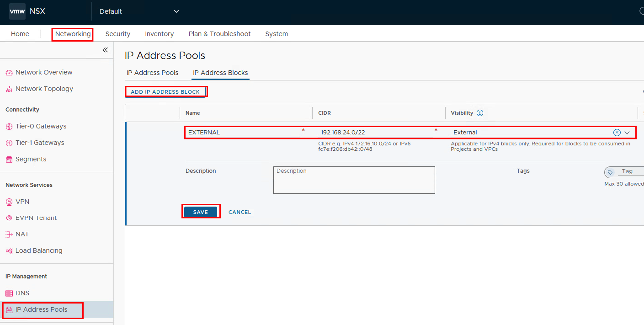Open Tier-0 Gateways page

41,126
